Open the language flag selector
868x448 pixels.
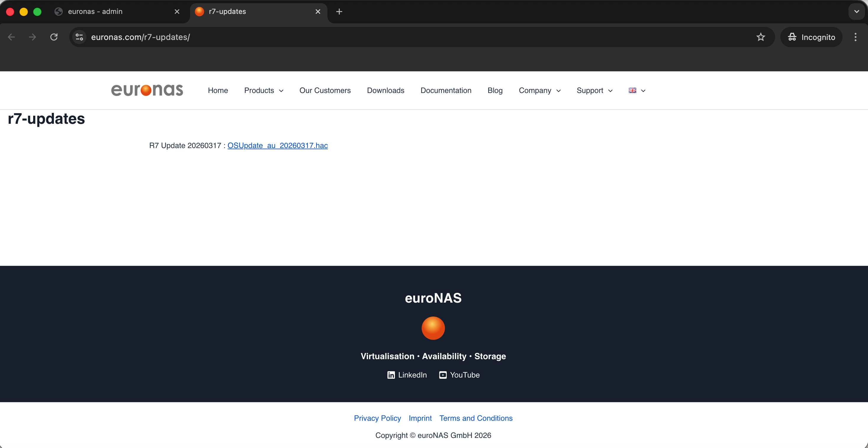point(636,90)
